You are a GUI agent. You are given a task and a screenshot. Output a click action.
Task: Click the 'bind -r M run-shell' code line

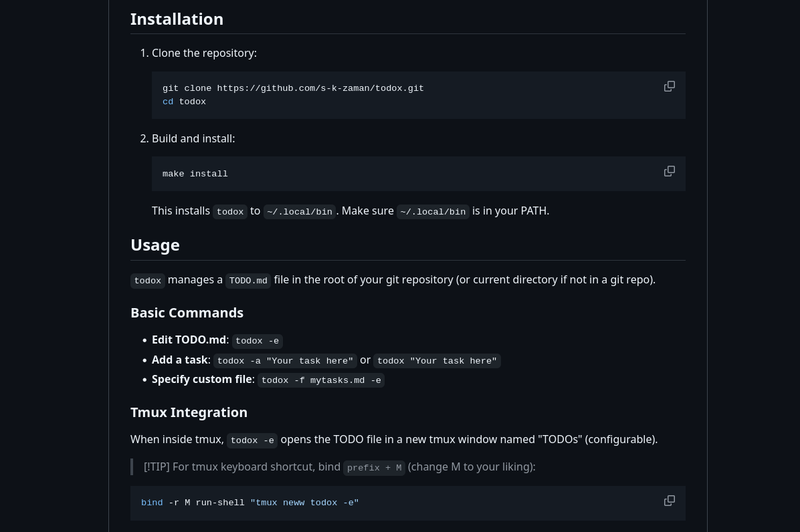(250, 503)
